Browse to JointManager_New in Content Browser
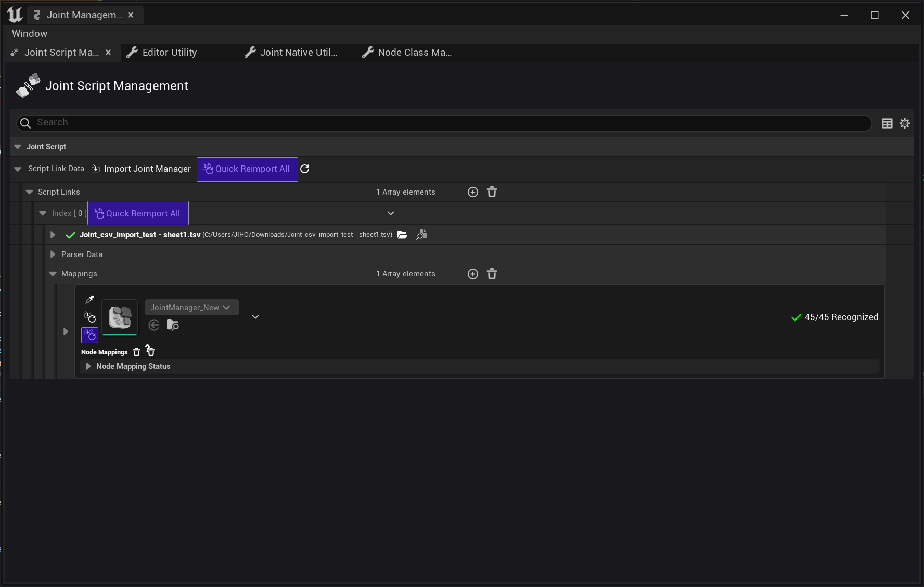Screen dimensions: 924x587 pos(173,325)
